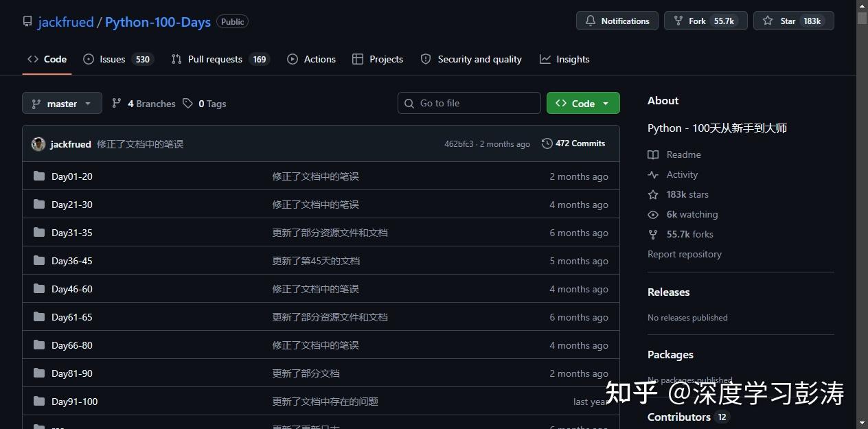Click the Fork 55.7k button
The width and height of the screenshot is (868, 429).
point(705,21)
